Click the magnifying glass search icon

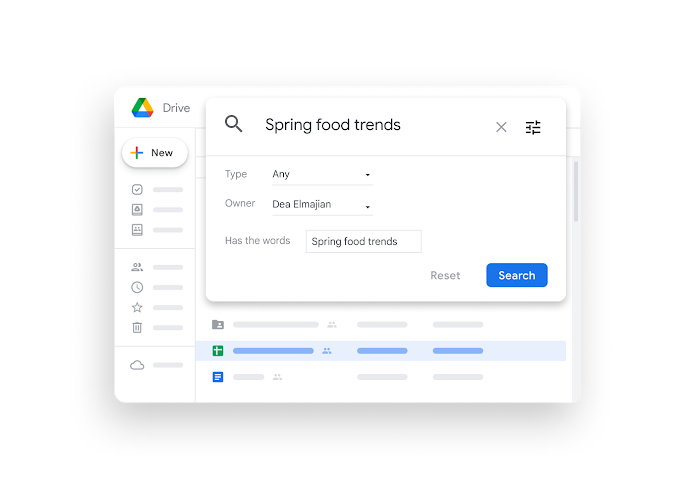click(x=233, y=124)
